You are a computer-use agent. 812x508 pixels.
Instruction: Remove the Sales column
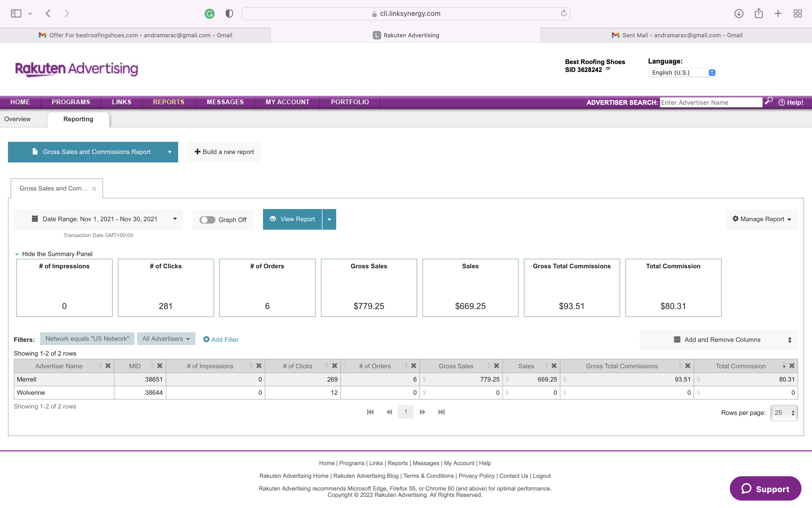[554, 366]
